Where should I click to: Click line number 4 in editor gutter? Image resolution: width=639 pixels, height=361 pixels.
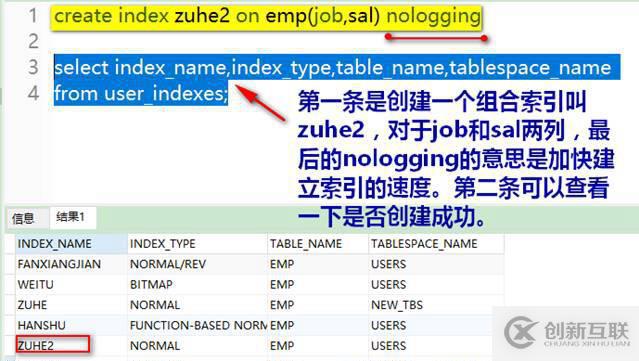33,93
